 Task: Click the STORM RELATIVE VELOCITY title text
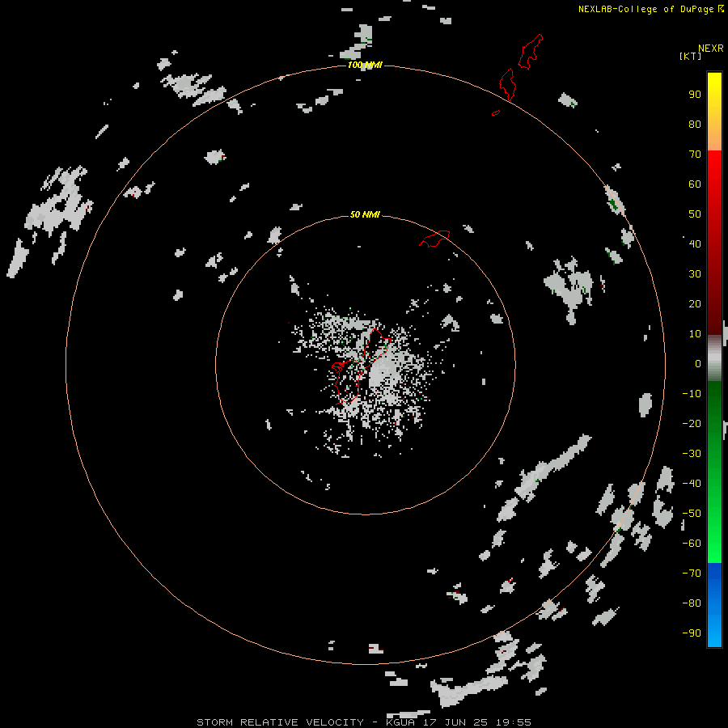pos(280,722)
